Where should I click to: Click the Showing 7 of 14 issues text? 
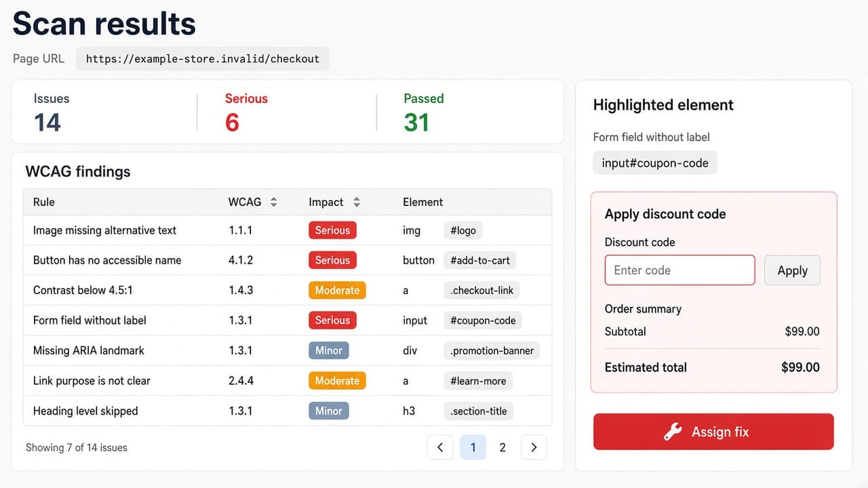point(77,447)
